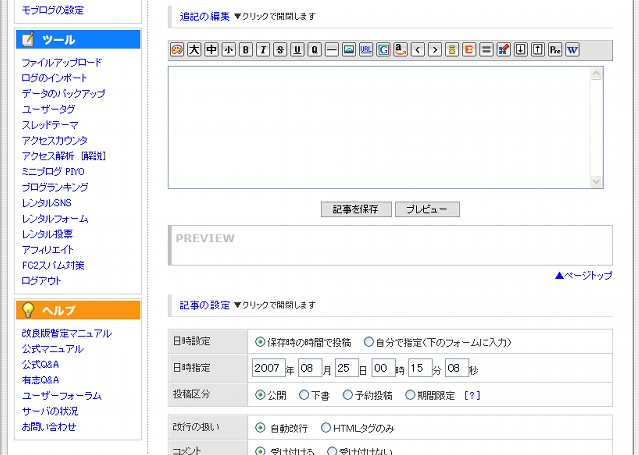The width and height of the screenshot is (639, 455).
Task: Toggle bold formatting (B) icon
Action: [x=246, y=50]
